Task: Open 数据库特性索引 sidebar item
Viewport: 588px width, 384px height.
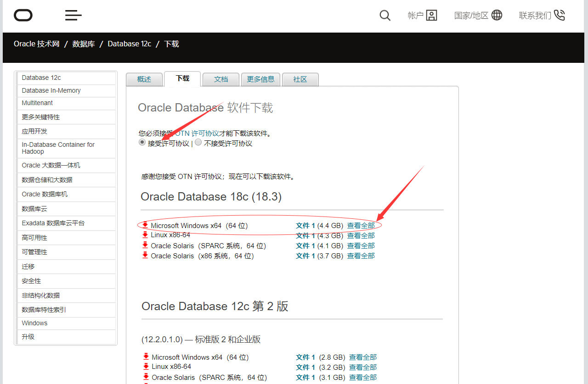Action: [x=66, y=310]
